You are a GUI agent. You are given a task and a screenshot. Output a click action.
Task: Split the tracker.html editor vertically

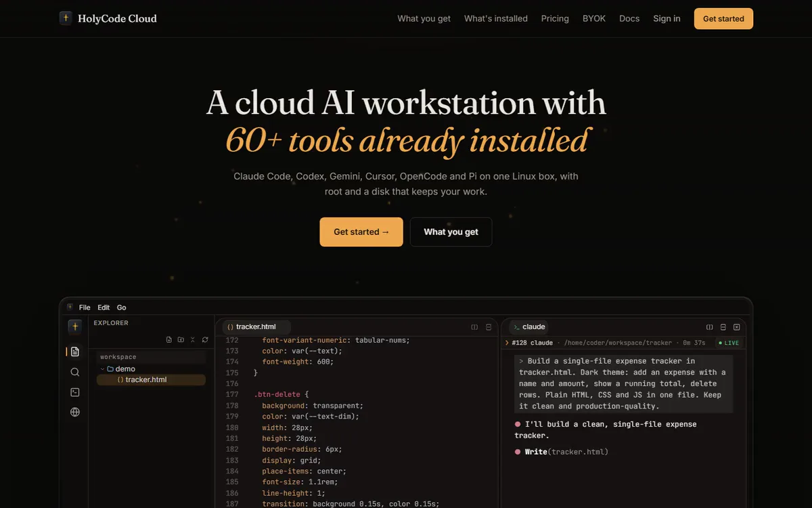(x=489, y=327)
